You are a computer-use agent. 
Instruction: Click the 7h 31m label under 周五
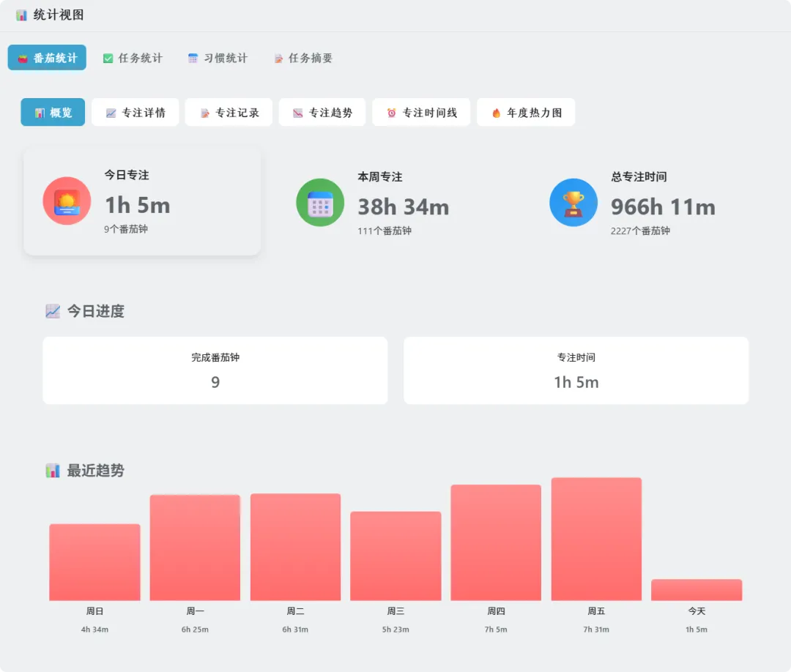click(x=596, y=630)
